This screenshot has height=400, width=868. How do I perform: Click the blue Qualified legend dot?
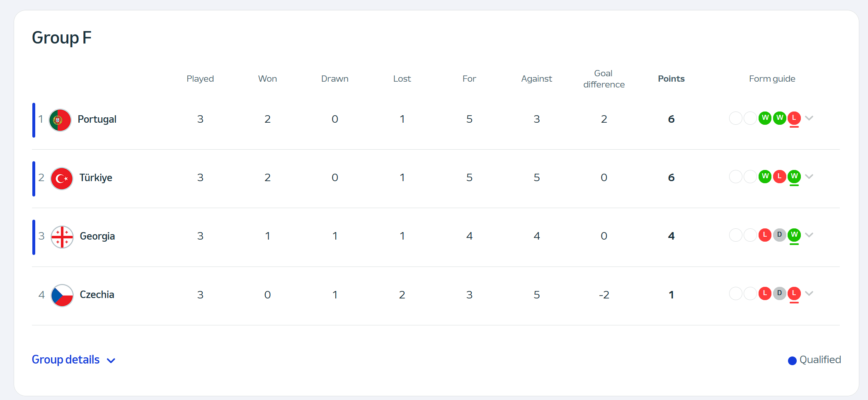pyautogui.click(x=792, y=361)
